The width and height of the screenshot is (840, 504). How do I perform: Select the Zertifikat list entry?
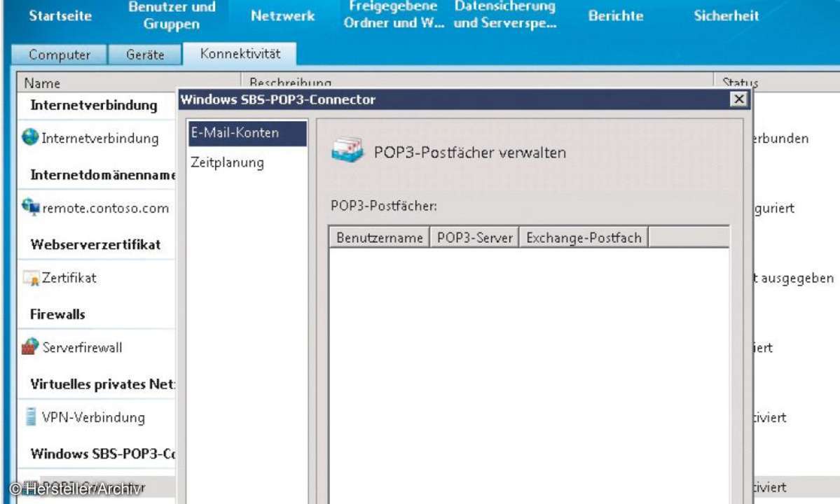click(69, 278)
